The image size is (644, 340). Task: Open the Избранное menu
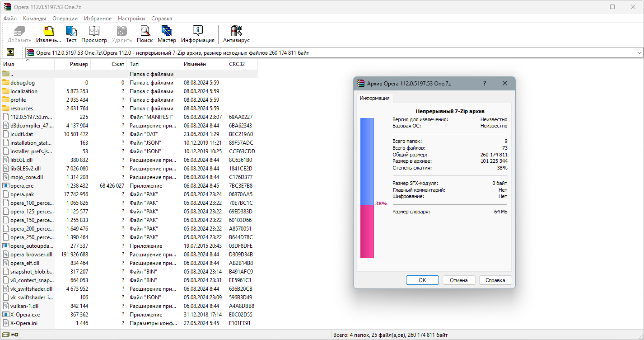tap(98, 19)
